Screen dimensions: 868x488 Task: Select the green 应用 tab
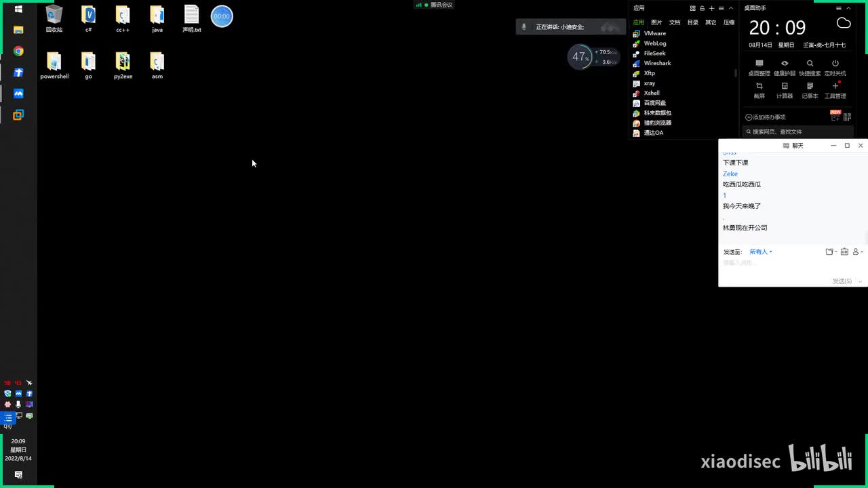639,22
